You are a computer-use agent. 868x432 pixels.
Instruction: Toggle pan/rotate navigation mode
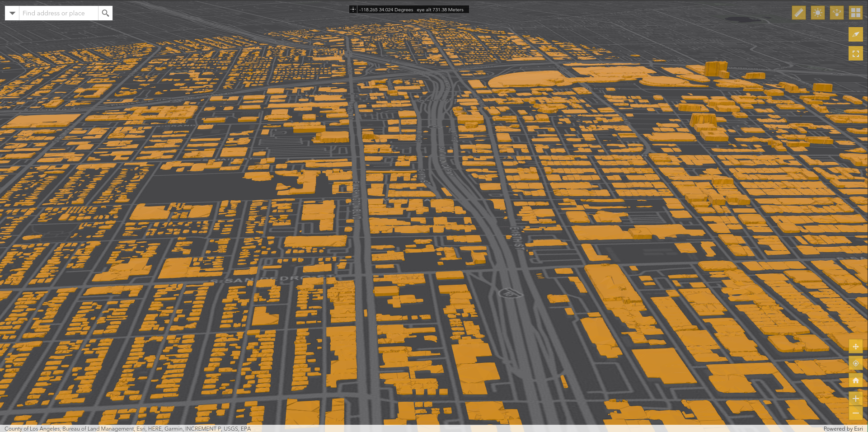tap(856, 347)
